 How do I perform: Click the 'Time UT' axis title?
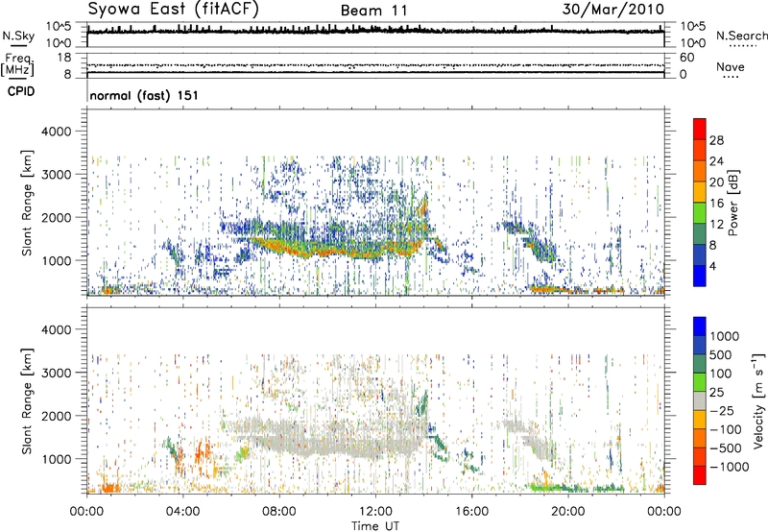point(375,526)
